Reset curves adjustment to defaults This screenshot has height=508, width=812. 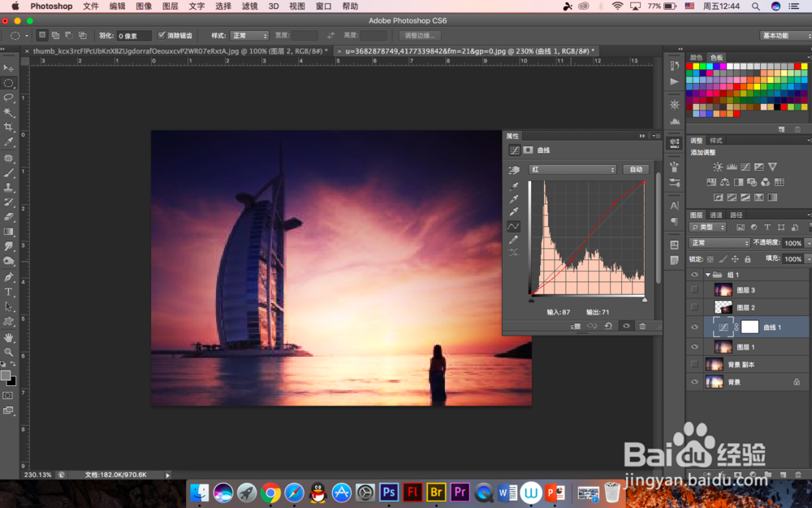pos(608,326)
